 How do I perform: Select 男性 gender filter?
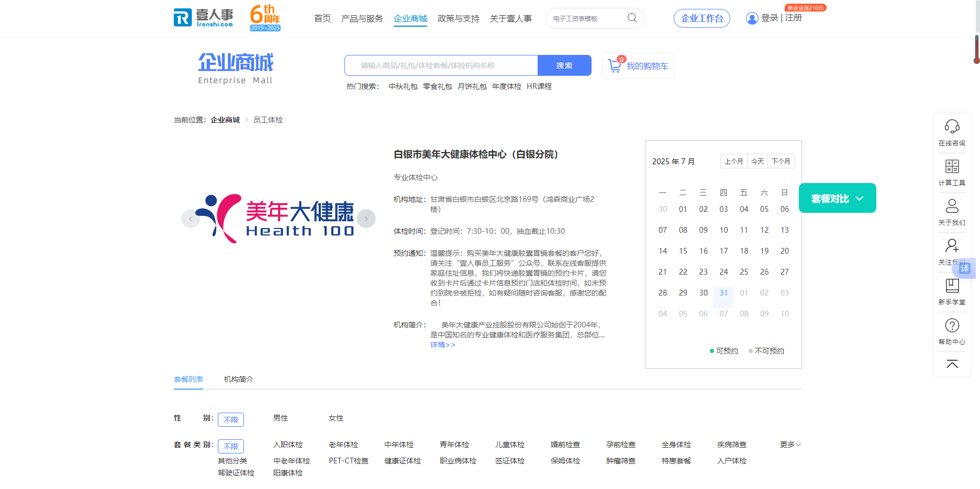pyautogui.click(x=281, y=418)
